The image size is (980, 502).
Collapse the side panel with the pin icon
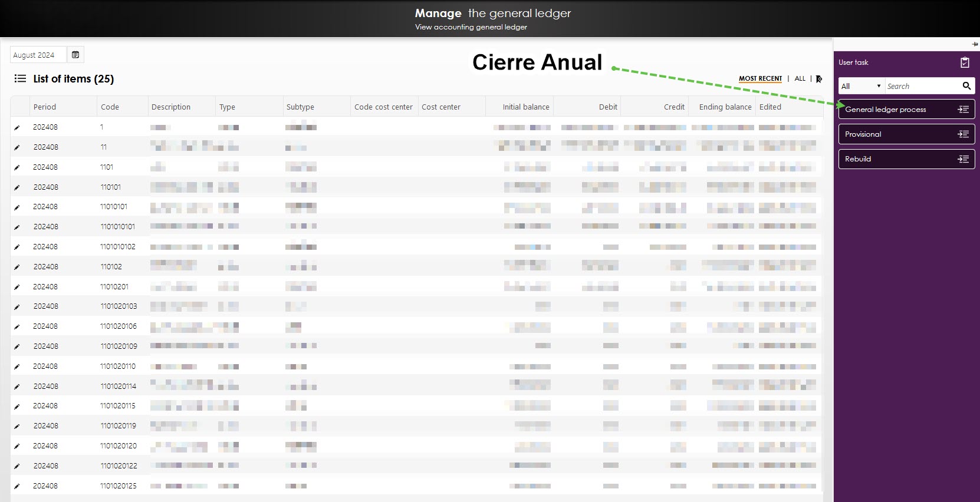975,44
